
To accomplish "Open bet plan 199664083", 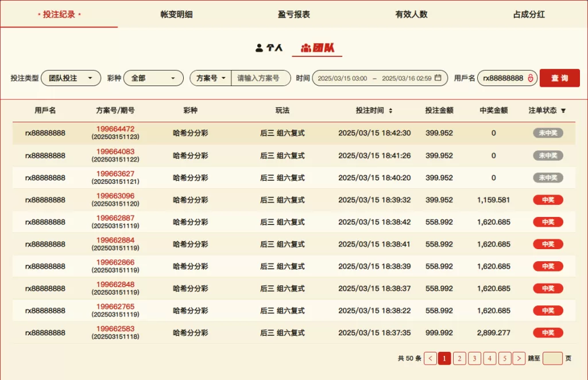I will tap(115, 152).
